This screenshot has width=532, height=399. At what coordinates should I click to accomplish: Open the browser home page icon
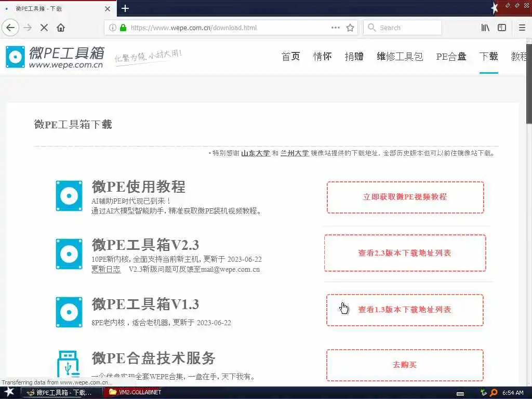pos(61,28)
